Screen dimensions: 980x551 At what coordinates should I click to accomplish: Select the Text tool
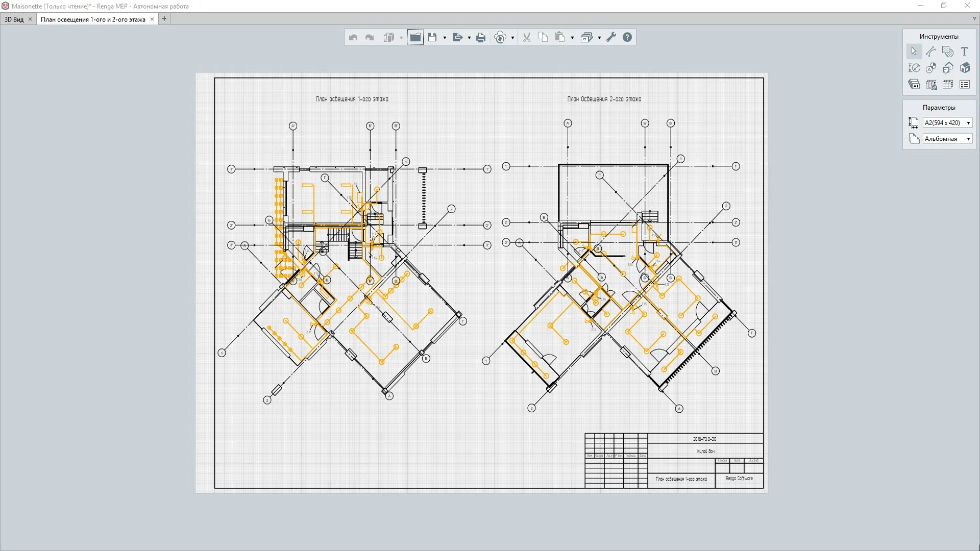(964, 52)
